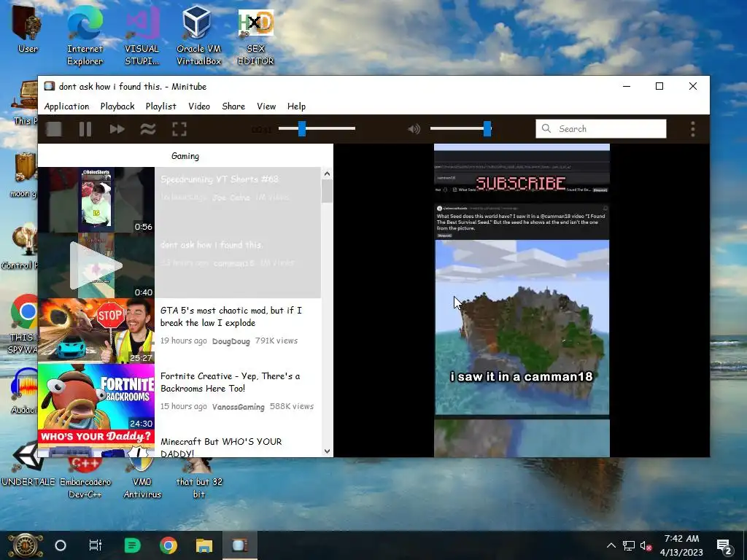The height and width of the screenshot is (560, 747).
Task: Open the three-dot toolbar menu
Action: tap(693, 129)
